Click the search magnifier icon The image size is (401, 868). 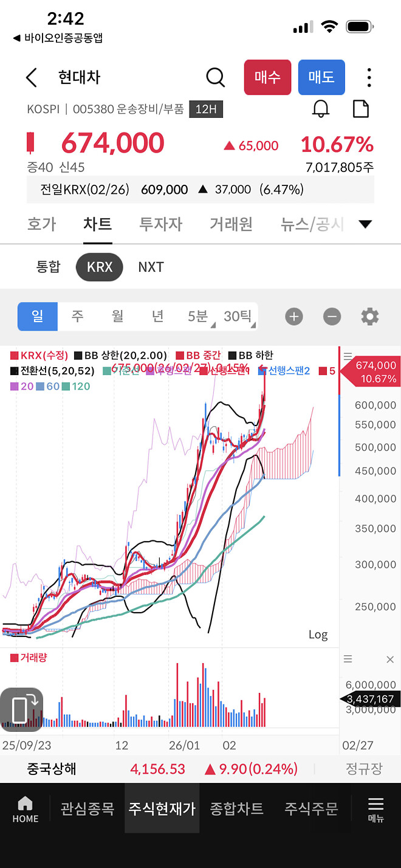pos(215,77)
